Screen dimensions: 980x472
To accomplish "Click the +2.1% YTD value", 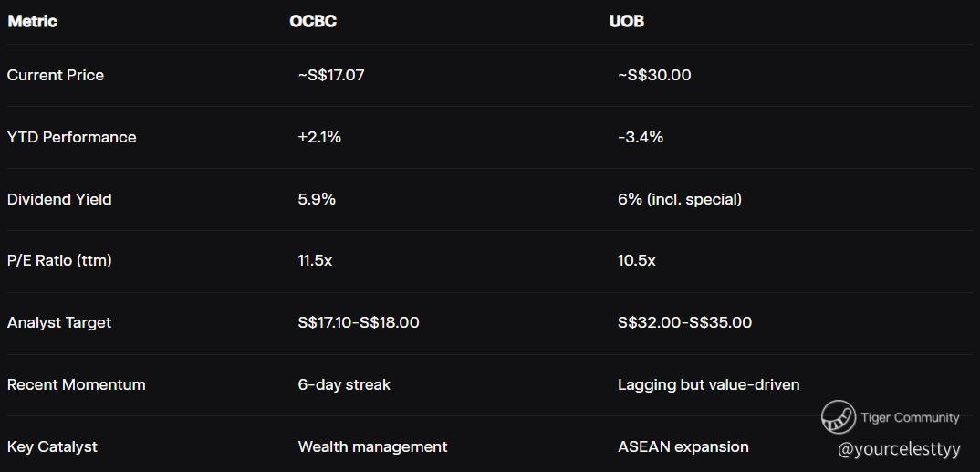I will click(318, 137).
